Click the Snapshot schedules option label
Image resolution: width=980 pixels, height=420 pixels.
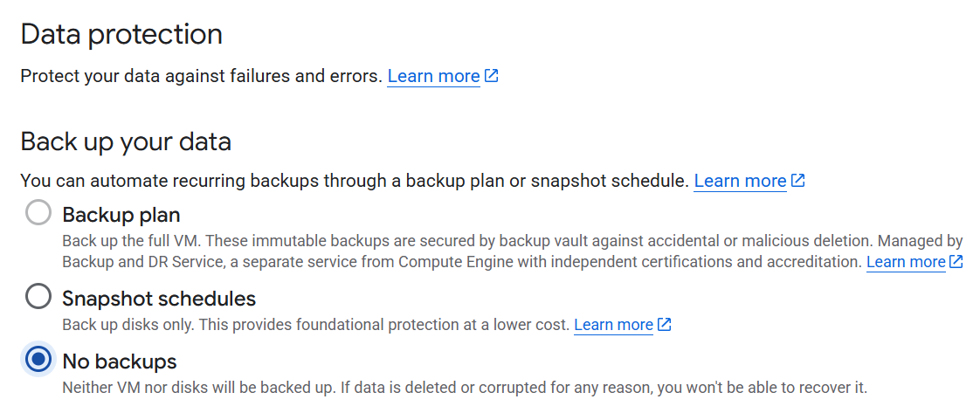159,299
